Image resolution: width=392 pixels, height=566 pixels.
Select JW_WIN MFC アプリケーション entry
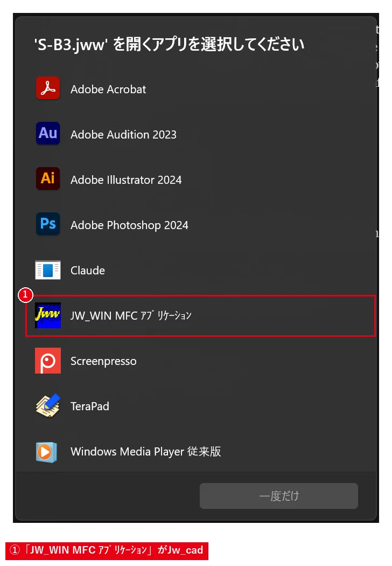[x=200, y=315]
